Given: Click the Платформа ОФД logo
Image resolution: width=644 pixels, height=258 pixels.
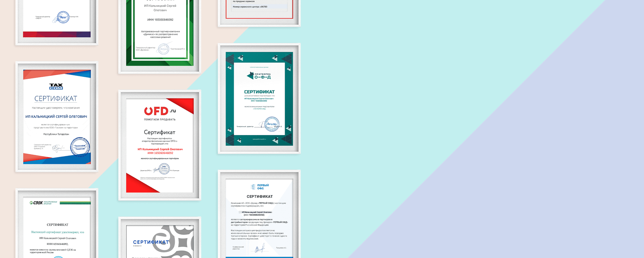Looking at the screenshot, I should [259, 76].
